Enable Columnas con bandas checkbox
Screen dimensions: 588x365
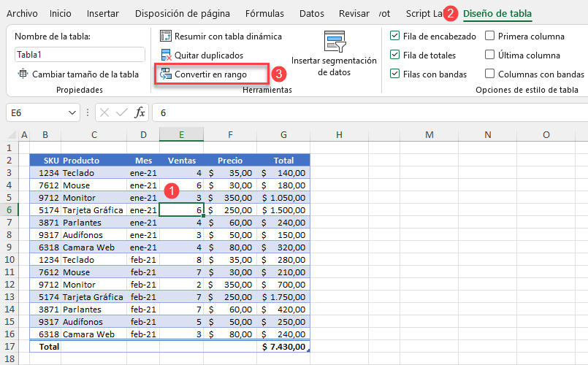pyautogui.click(x=489, y=74)
